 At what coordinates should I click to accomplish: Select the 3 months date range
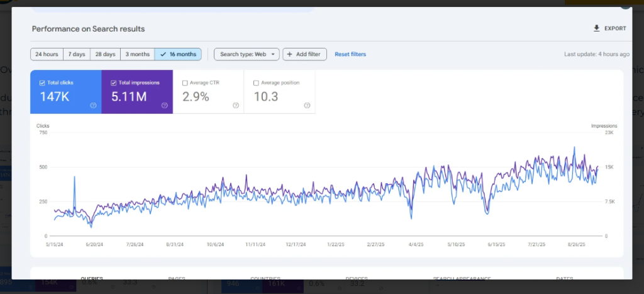click(x=137, y=54)
